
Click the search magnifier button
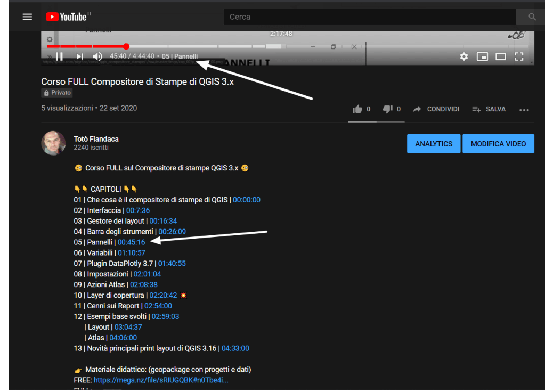tap(531, 17)
